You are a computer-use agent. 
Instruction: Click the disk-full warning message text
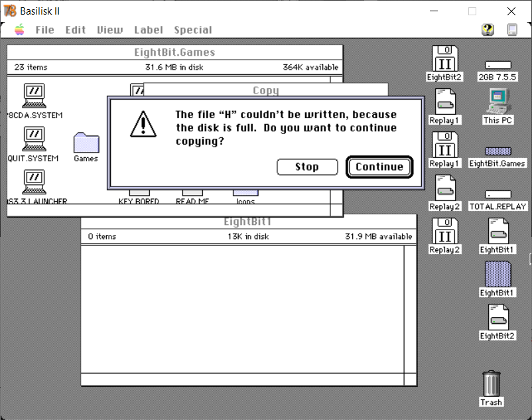click(286, 128)
